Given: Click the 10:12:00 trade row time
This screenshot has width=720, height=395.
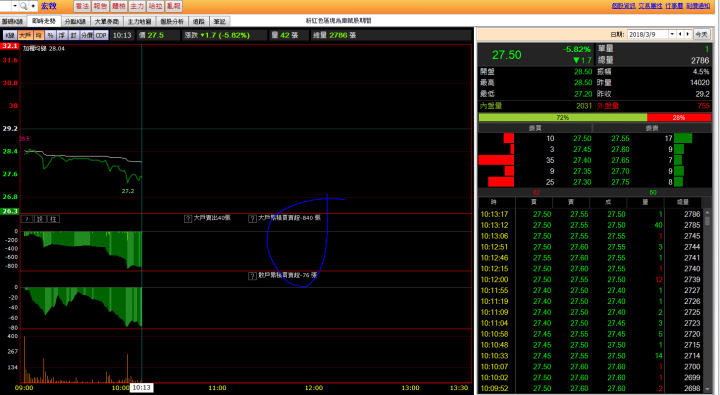Looking at the screenshot, I should [x=494, y=279].
